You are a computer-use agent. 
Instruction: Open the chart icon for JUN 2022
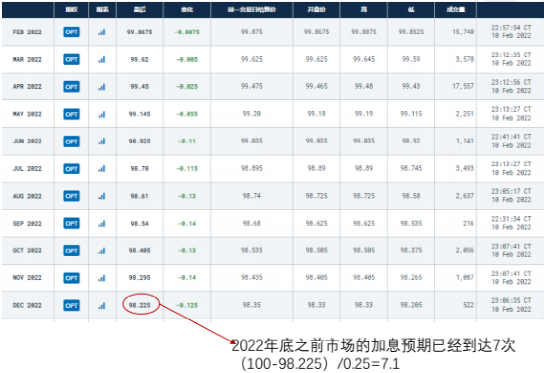[x=102, y=141]
